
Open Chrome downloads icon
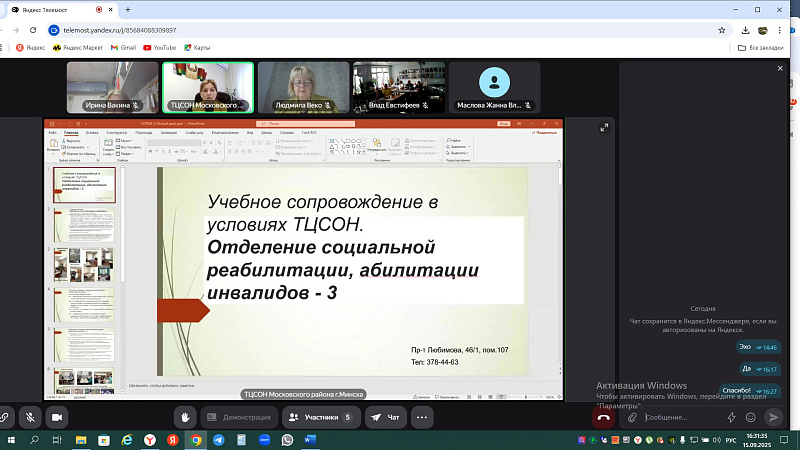click(745, 30)
